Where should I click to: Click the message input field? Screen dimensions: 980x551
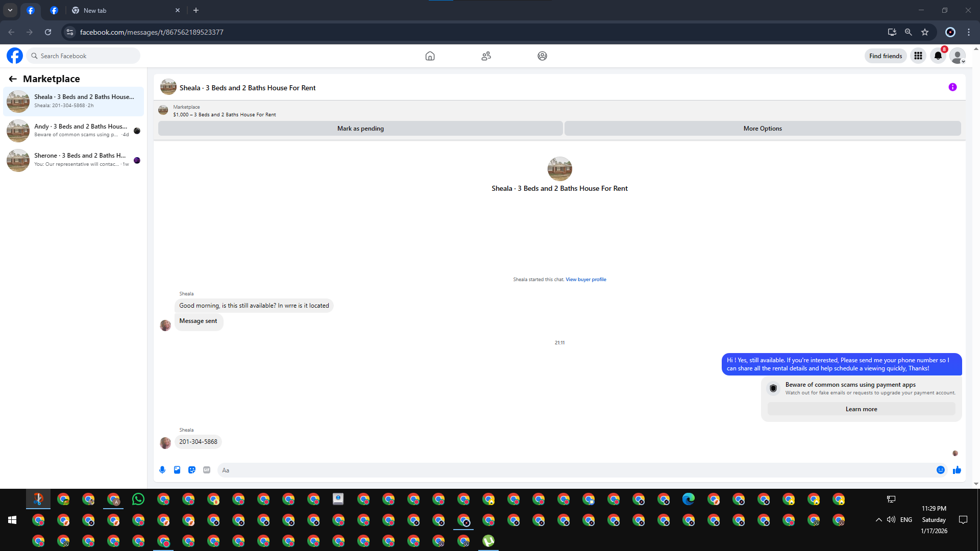577,470
